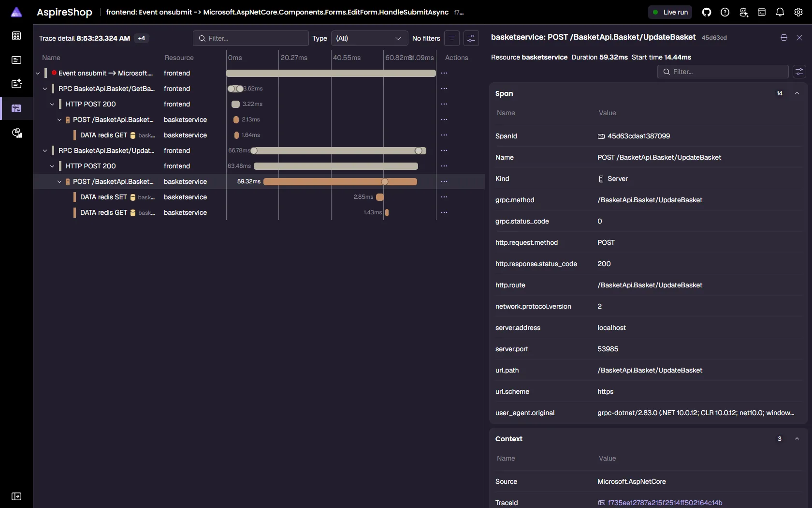Click the +4 trace info badge
The image size is (812, 508).
(x=142, y=38)
